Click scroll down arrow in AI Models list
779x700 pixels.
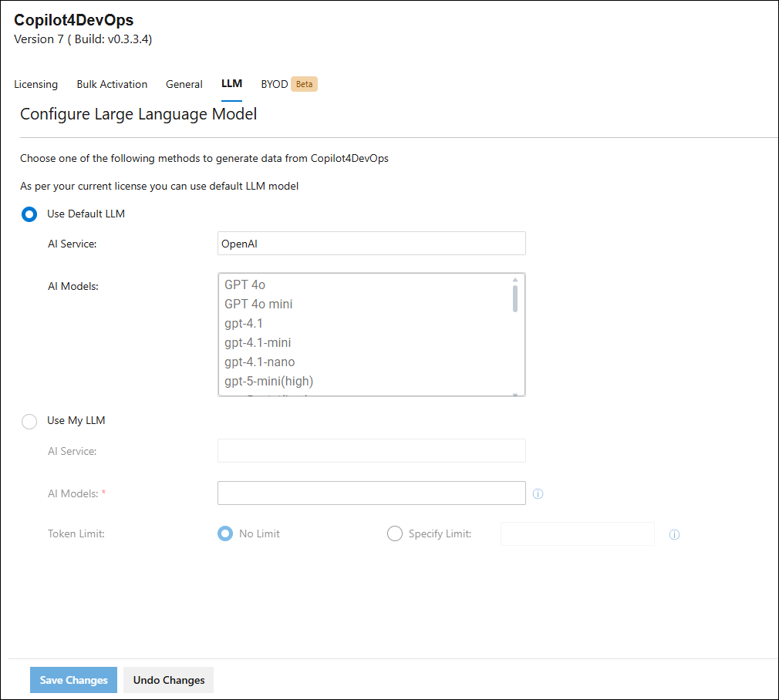515,394
